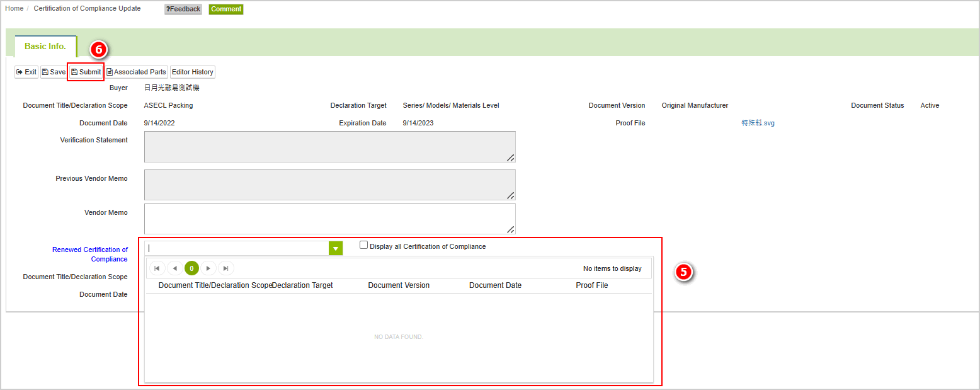This screenshot has height=390, width=980.
Task: Click Certification of Compliance Update breadcrumb
Action: (x=88, y=8)
